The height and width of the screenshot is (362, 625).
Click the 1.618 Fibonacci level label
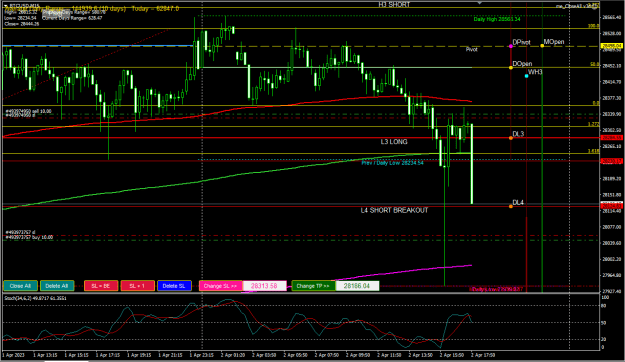click(594, 151)
